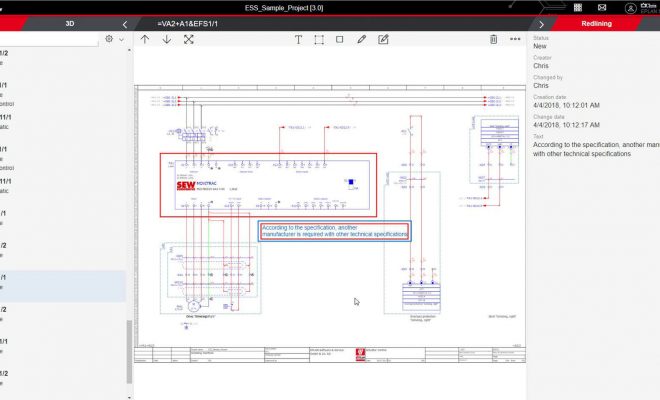
Task: Open the settings gear in left panel
Action: point(109,40)
